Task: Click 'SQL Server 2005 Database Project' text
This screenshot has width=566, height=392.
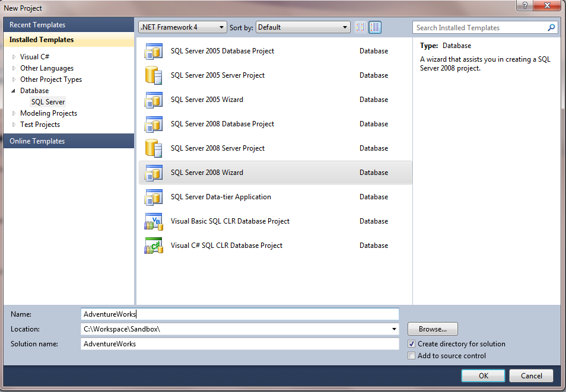Action: tap(222, 51)
